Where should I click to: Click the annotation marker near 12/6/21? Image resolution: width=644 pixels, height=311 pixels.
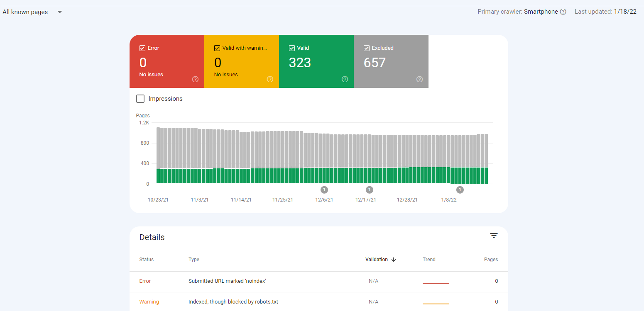pos(324,190)
